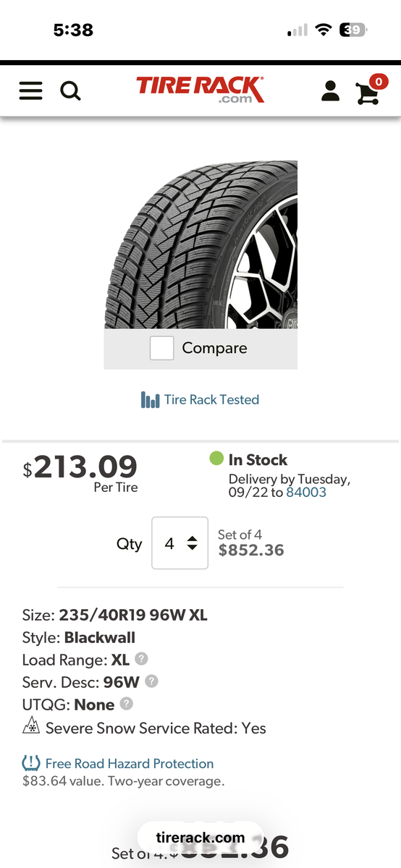
Task: Tap the tirerack.com address pill
Action: coord(200,838)
